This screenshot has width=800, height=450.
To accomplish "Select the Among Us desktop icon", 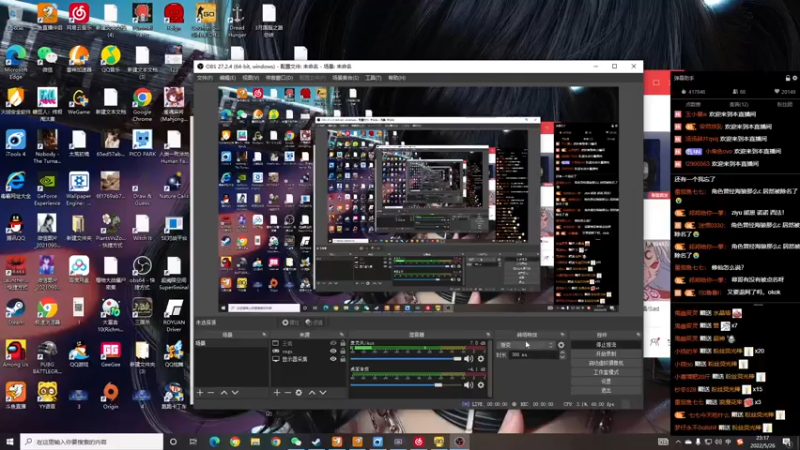I will [15, 354].
